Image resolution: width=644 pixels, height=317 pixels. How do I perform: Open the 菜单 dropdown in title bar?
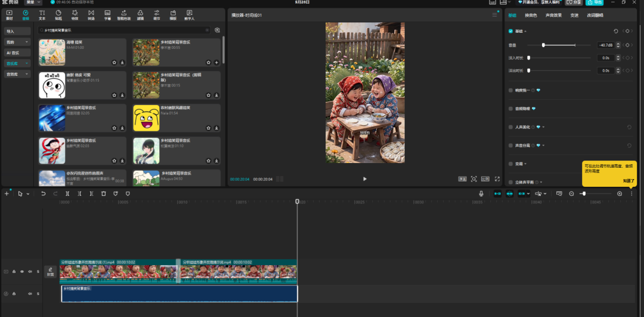tap(33, 2)
